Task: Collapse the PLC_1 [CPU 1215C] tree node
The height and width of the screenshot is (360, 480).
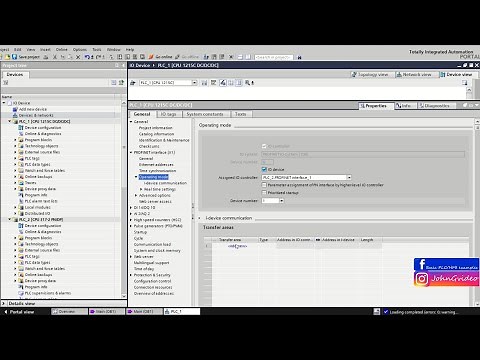Action: (x=9, y=121)
